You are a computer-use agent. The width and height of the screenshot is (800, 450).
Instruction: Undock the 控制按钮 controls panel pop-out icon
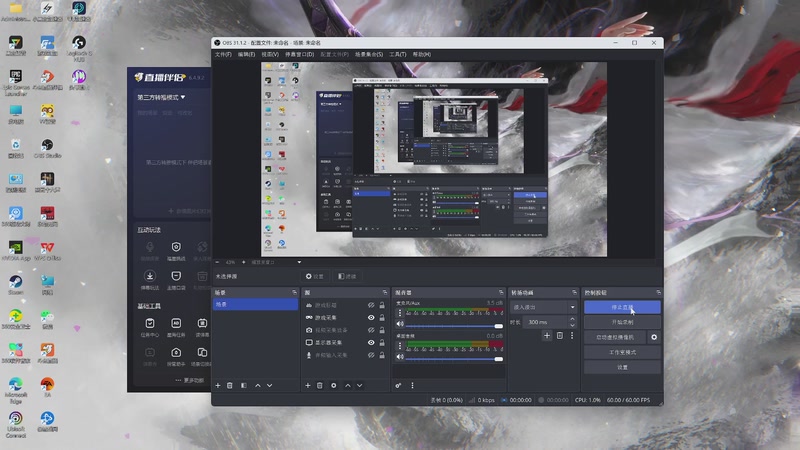(659, 293)
